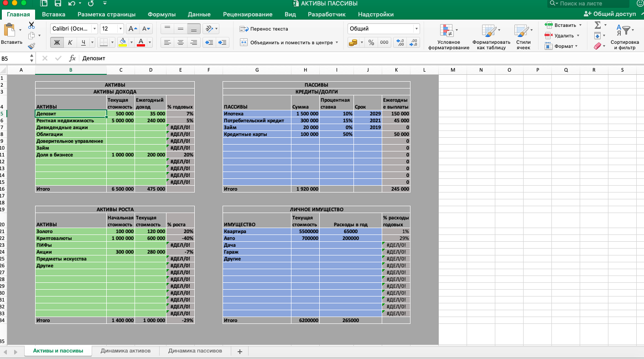Increase decimal places
Viewport: 644px width, 359px height.
[400, 42]
